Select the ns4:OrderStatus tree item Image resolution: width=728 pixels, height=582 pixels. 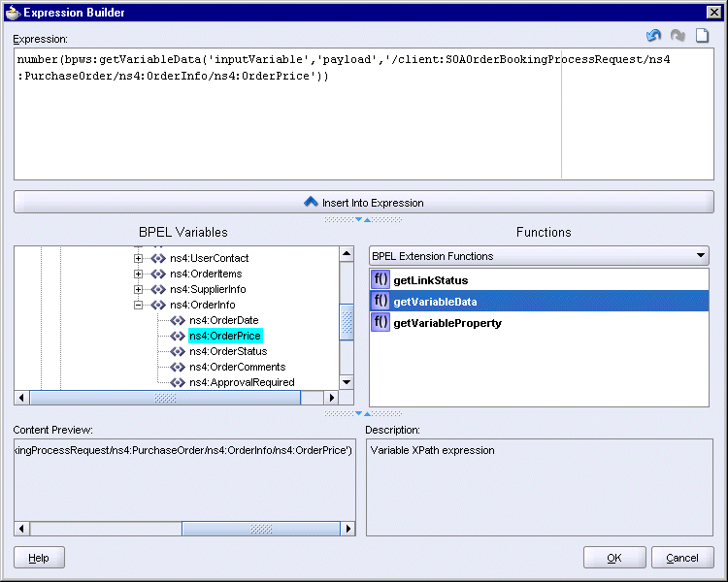(x=228, y=351)
